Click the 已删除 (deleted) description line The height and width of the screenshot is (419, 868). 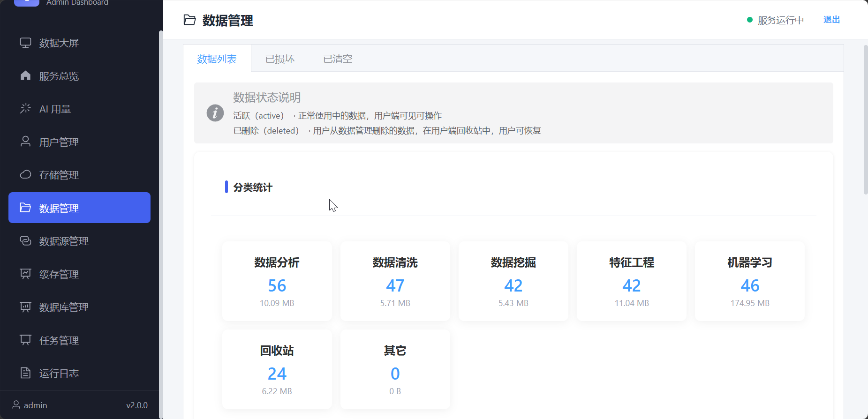[387, 131]
